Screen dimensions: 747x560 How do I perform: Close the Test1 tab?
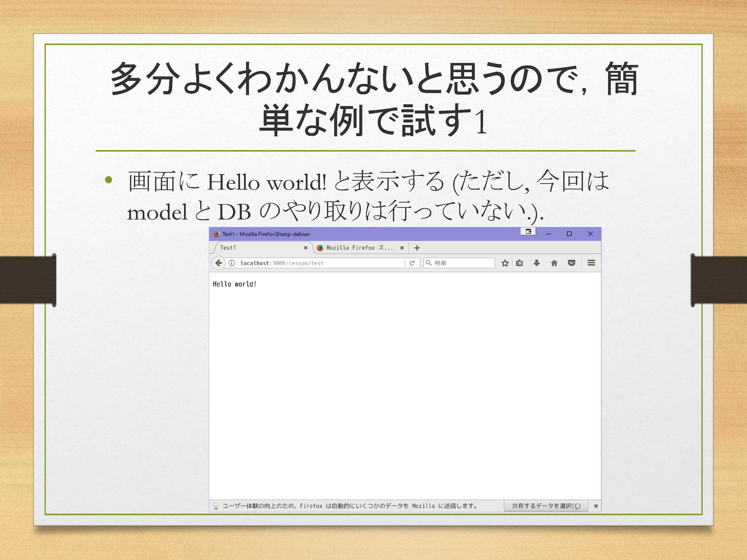tap(306, 248)
